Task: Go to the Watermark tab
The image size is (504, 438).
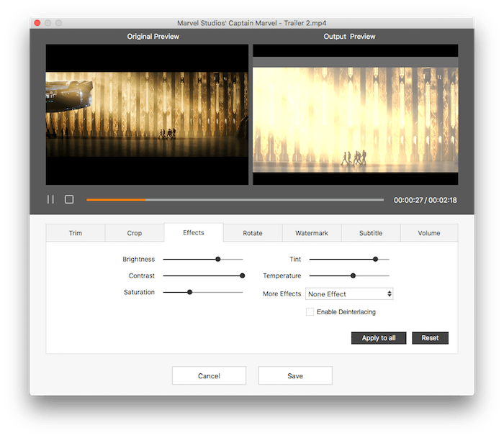Action: [312, 233]
